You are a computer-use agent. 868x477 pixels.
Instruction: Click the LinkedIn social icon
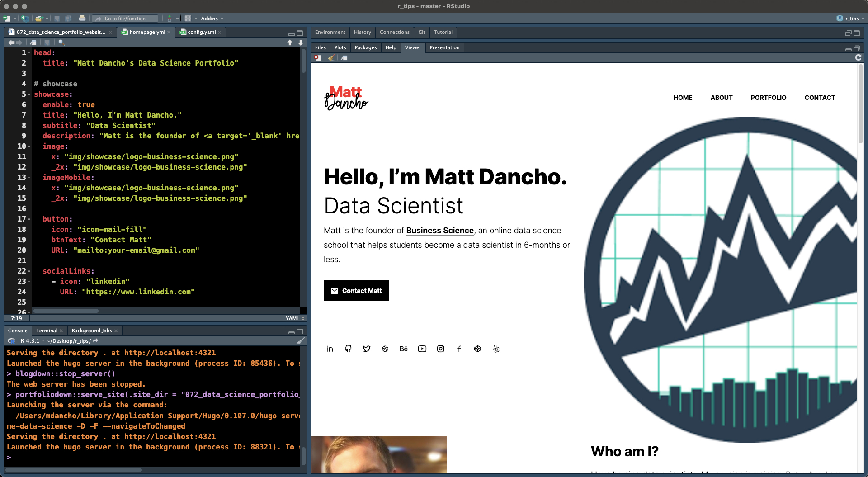330,349
